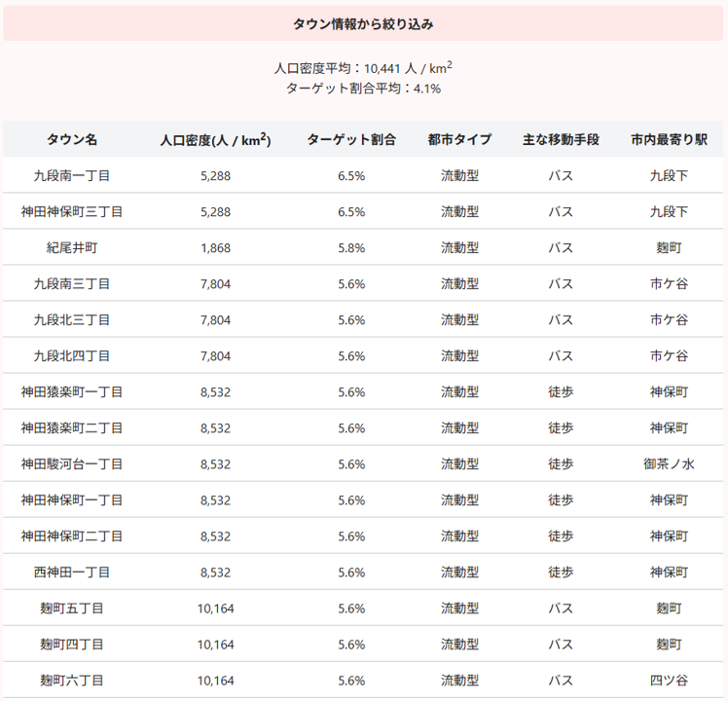Click the 5.8% target ratio cell
The width and height of the screenshot is (728, 701).
351,248
